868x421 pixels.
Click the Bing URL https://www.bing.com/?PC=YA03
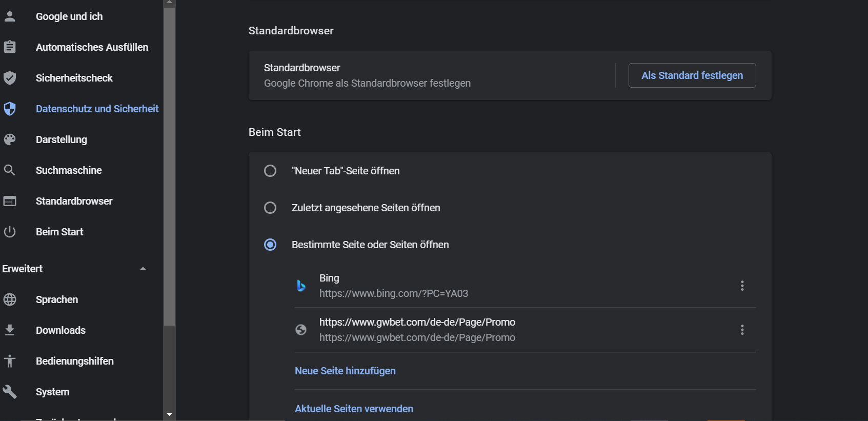tap(394, 293)
